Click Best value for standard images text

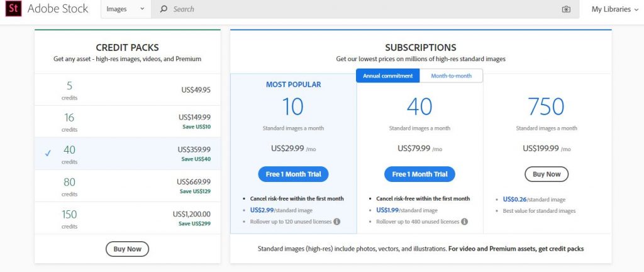point(539,211)
